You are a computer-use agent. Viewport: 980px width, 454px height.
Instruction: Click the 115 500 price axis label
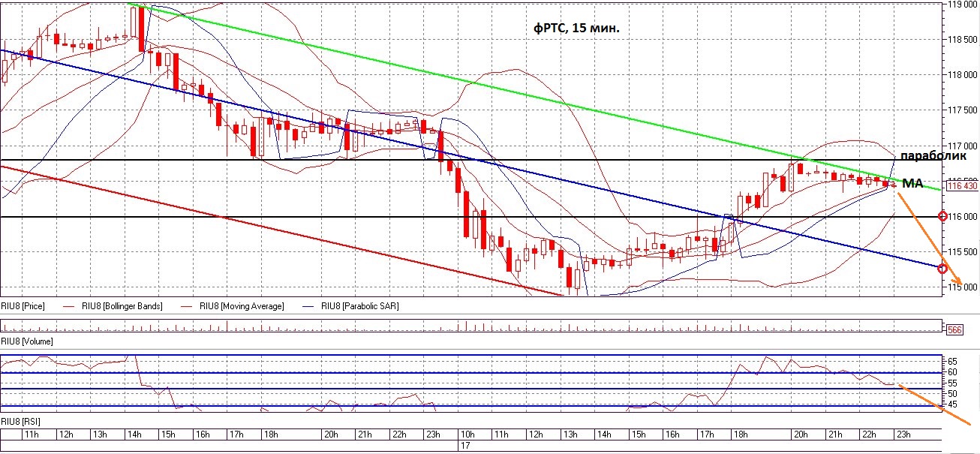(963, 251)
